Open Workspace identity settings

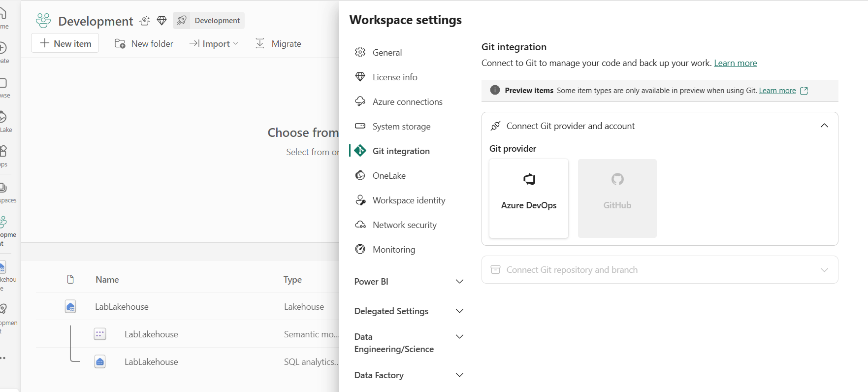tap(409, 200)
